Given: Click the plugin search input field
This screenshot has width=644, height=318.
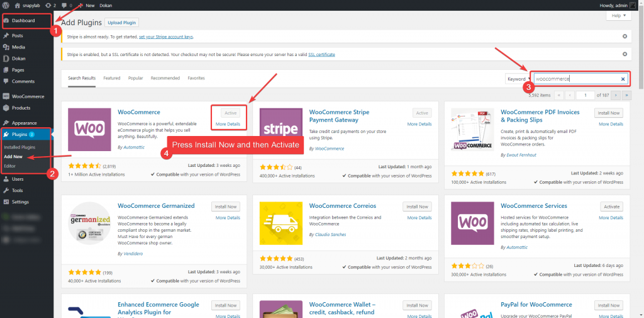Looking at the screenshot, I should point(579,79).
